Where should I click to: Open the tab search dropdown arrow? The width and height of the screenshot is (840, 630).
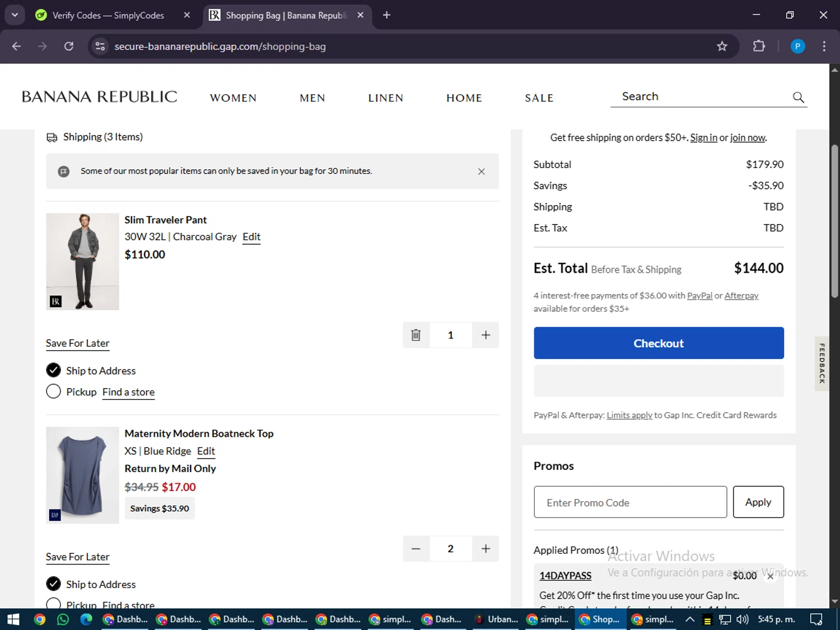click(x=15, y=15)
